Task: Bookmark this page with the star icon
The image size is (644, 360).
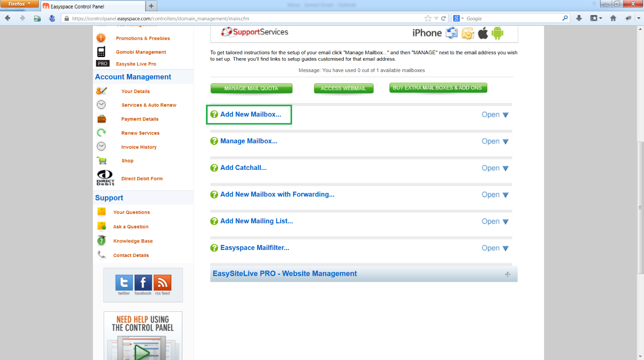Action: click(x=428, y=18)
